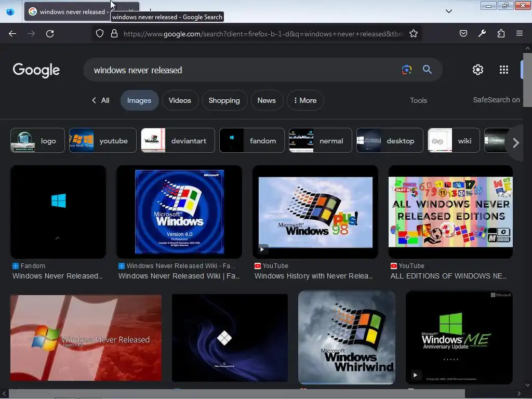This screenshot has width=532, height=399.
Task: Open the tracking protection shield icon
Action: tap(99, 33)
